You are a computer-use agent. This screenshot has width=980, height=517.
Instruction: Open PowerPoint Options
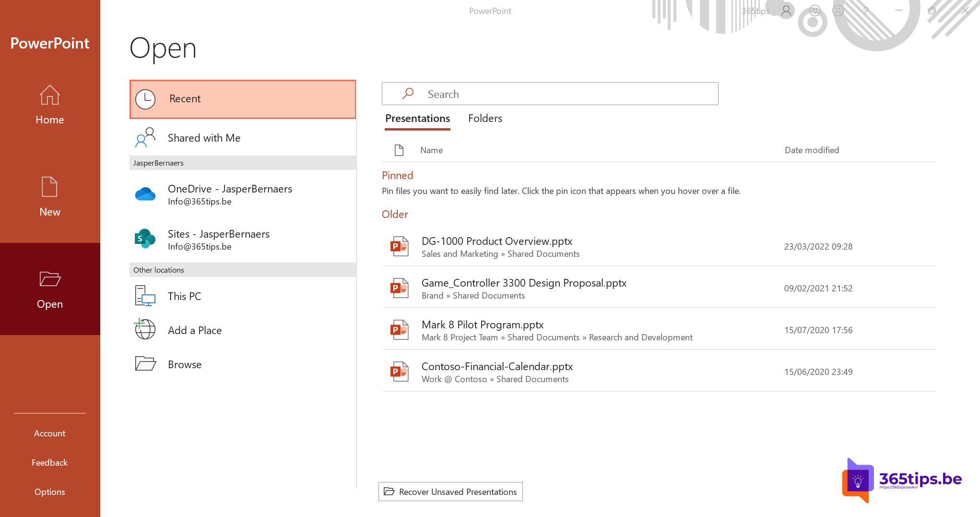(x=49, y=492)
